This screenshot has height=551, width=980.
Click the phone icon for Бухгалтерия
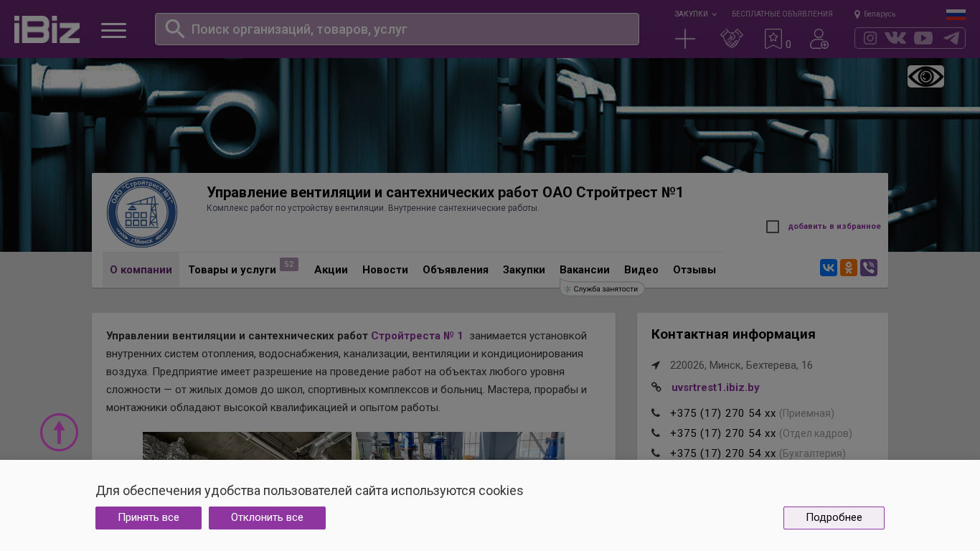click(x=656, y=453)
